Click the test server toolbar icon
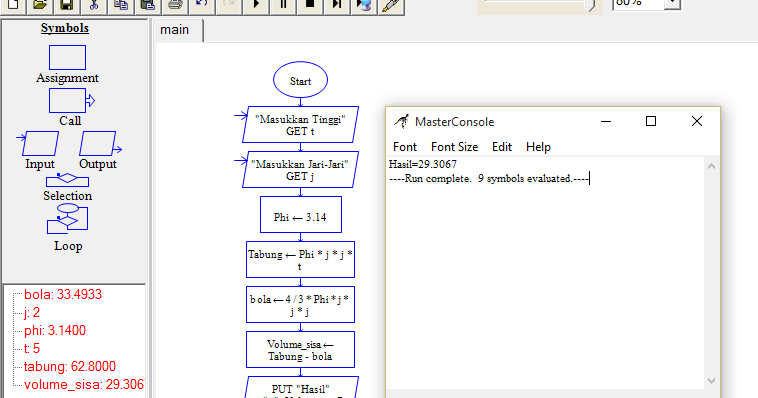 pyautogui.click(x=364, y=5)
